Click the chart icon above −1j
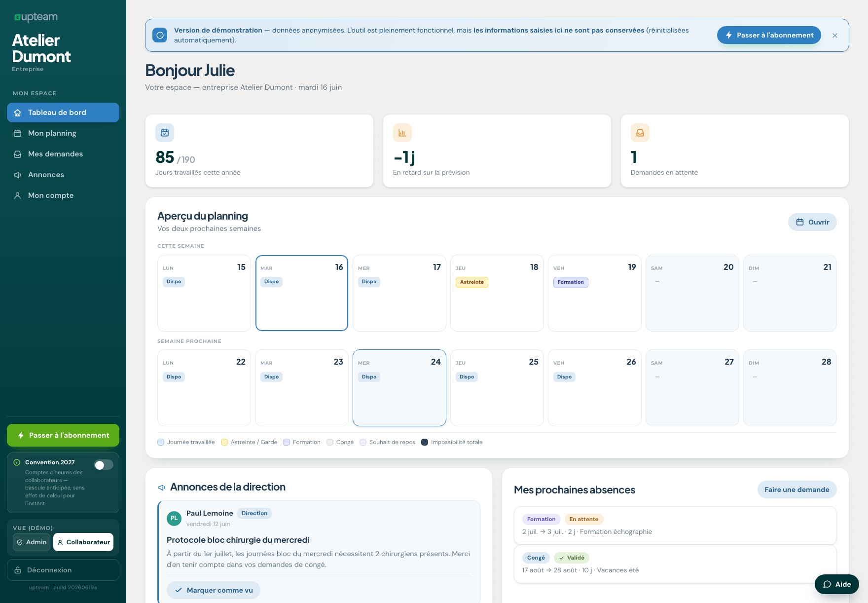The image size is (868, 603). point(402,133)
